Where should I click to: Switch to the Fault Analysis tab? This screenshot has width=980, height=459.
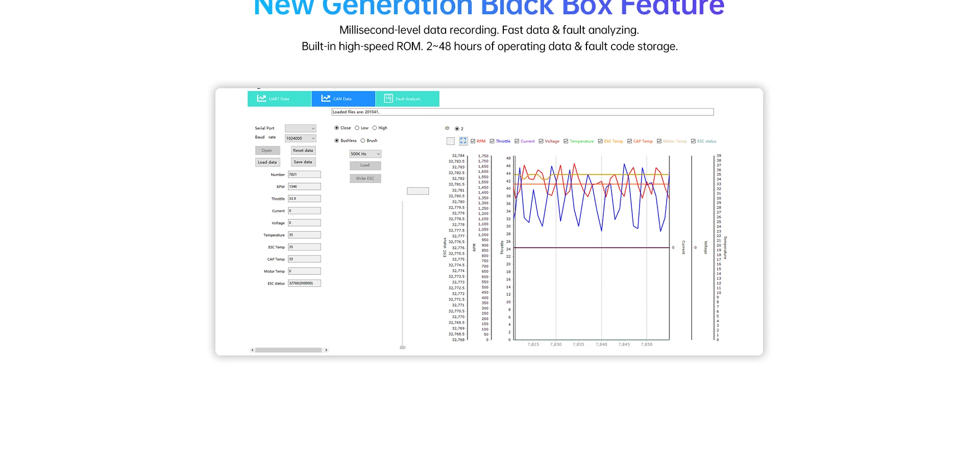click(x=407, y=99)
